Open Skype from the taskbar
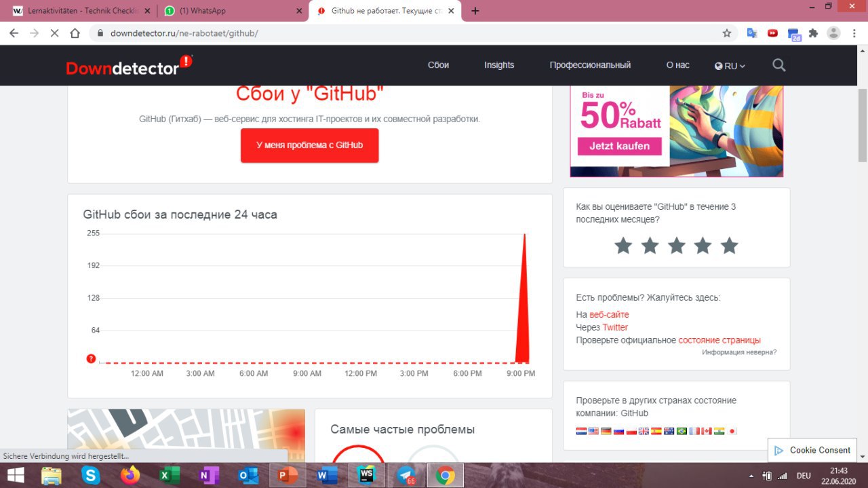The image size is (868, 488). click(91, 475)
